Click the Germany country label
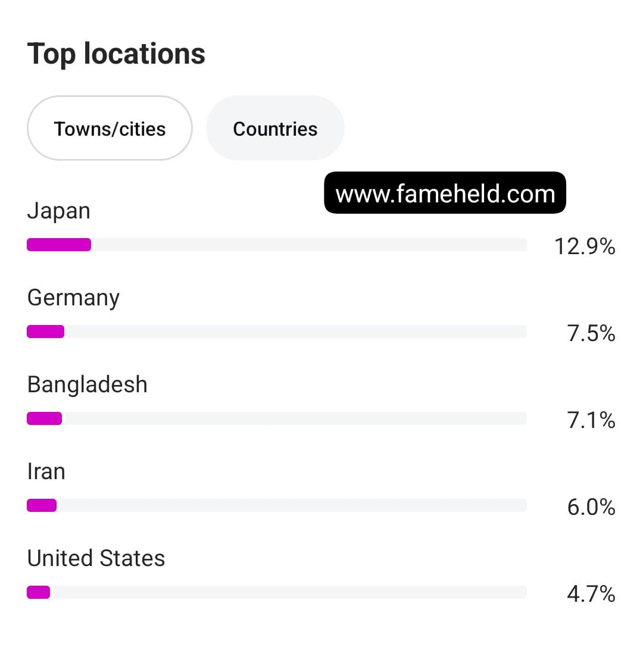Image resolution: width=643 pixels, height=672 pixels. pyautogui.click(x=74, y=298)
